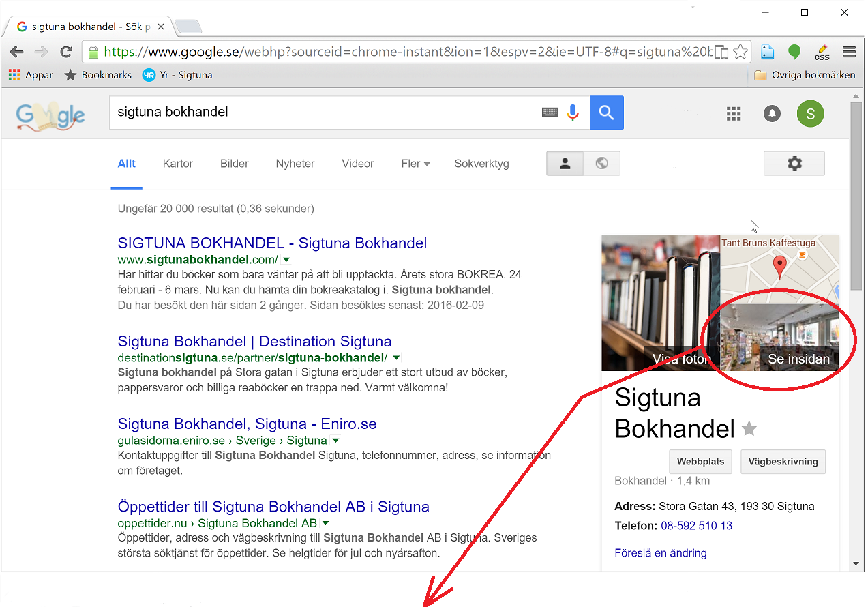868x607 pixels.
Task: Open Google notifications bell
Action: pyautogui.click(x=772, y=114)
